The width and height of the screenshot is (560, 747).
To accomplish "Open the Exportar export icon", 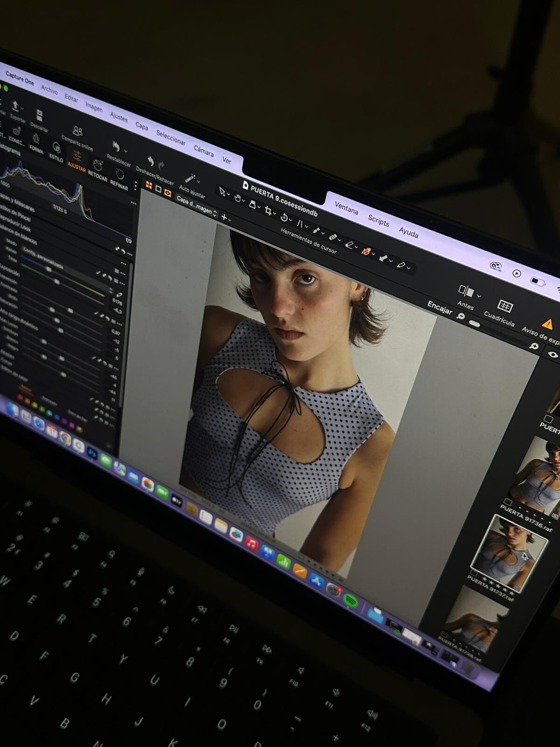I will (15, 106).
